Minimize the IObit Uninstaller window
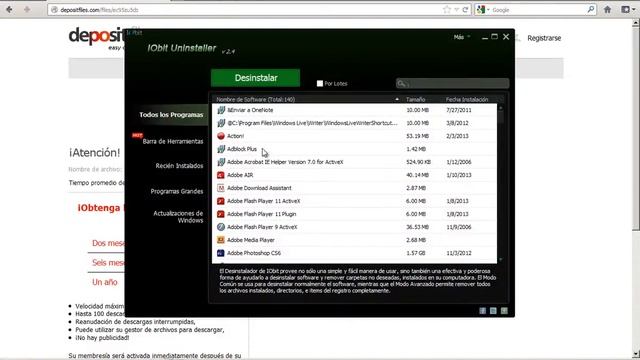The width and height of the screenshot is (640, 360). coord(484,37)
